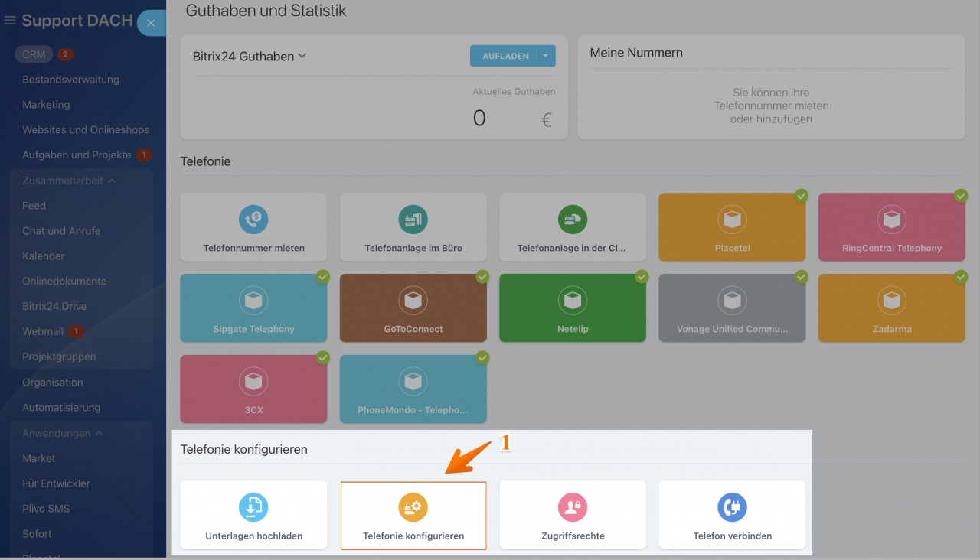Click the Zadarma integration tile icon
Image resolution: width=980 pixels, height=560 pixels.
click(x=891, y=301)
